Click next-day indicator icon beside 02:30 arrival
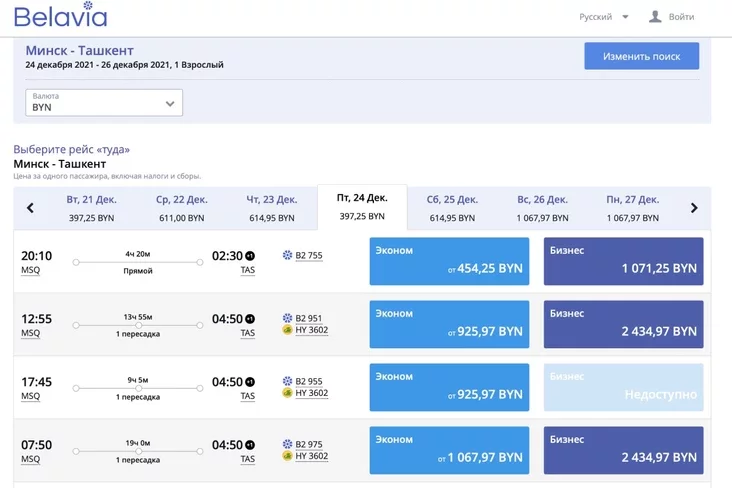This screenshot has height=488, width=732. 251,256
